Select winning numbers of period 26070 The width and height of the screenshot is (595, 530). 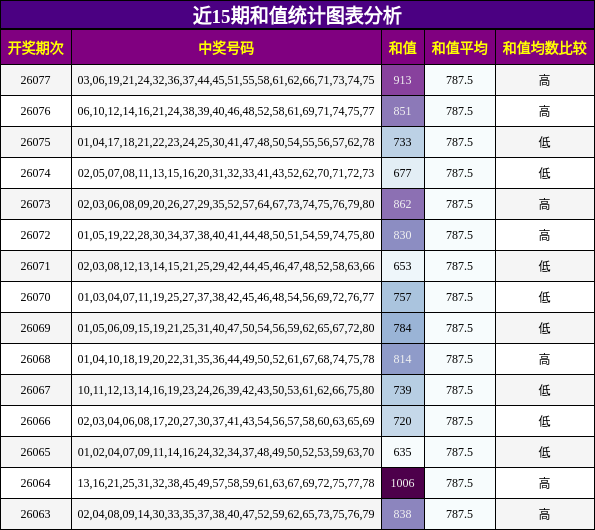[226, 297]
